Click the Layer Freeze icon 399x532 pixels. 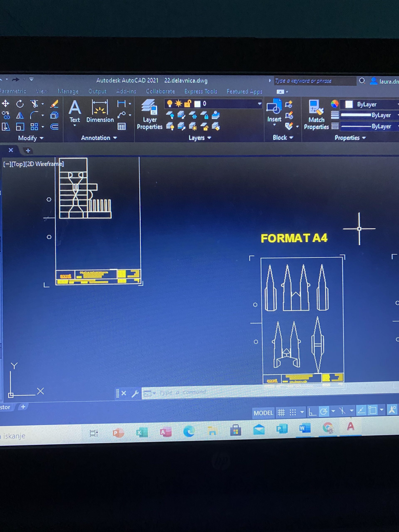point(193,115)
